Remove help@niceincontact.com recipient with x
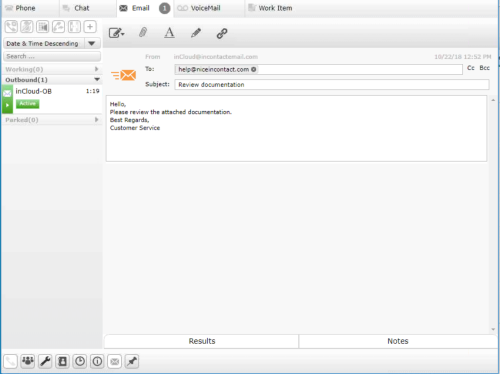This screenshot has height=374, width=500. [x=254, y=69]
